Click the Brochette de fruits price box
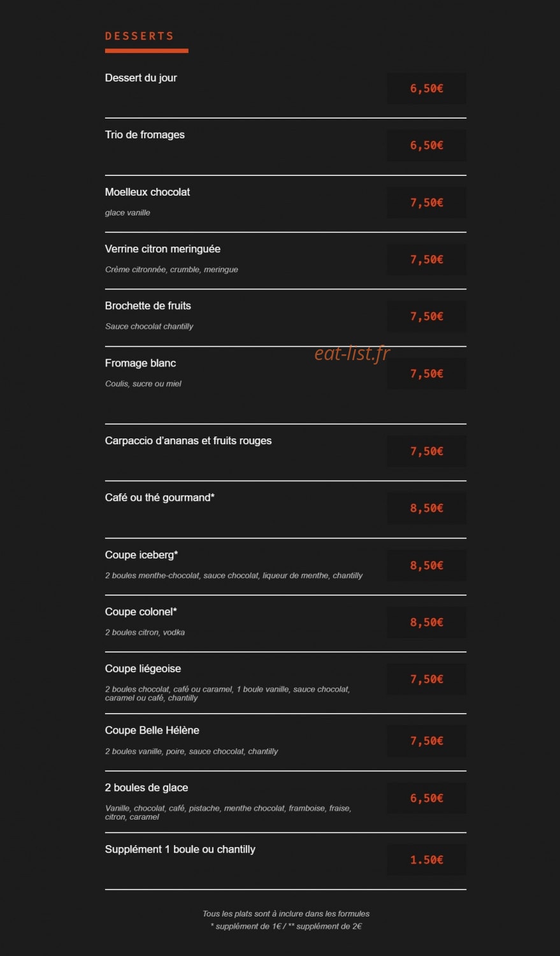This screenshot has width=560, height=956. (x=426, y=316)
